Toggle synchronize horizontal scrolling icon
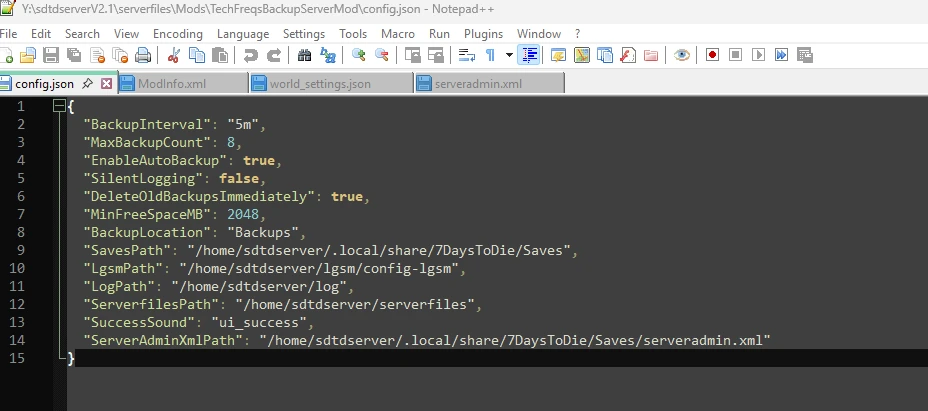This screenshot has width=928, height=411. (436, 55)
